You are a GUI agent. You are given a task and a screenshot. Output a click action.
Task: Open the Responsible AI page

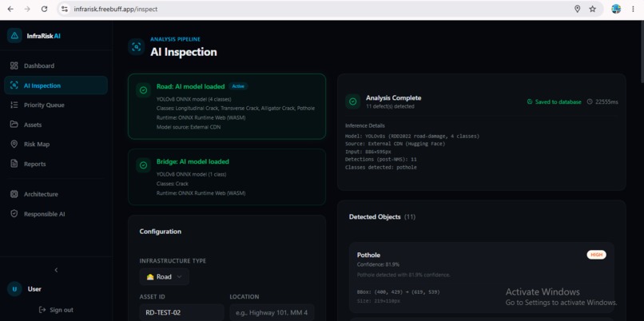click(56, 214)
